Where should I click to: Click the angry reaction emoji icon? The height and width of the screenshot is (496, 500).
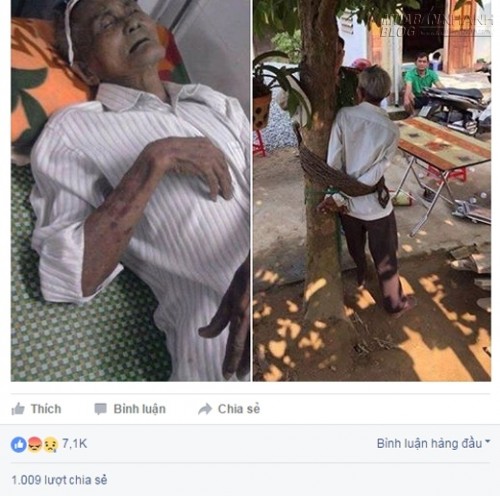point(35,445)
